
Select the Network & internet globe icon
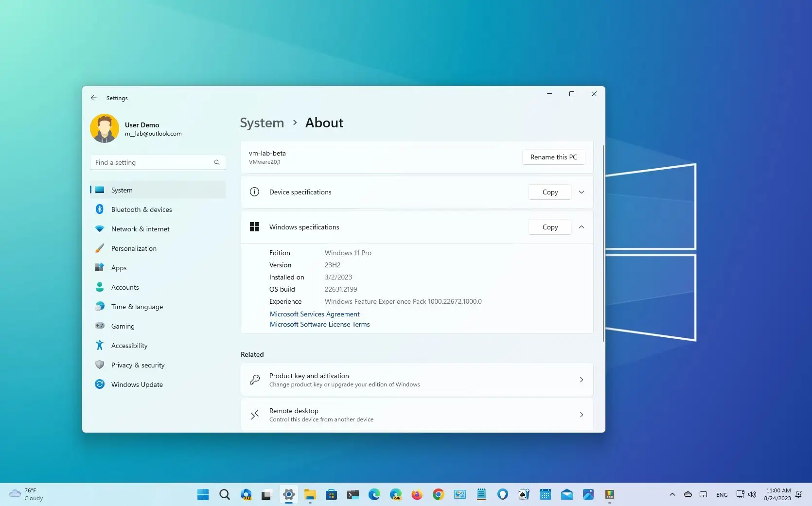[100, 228]
